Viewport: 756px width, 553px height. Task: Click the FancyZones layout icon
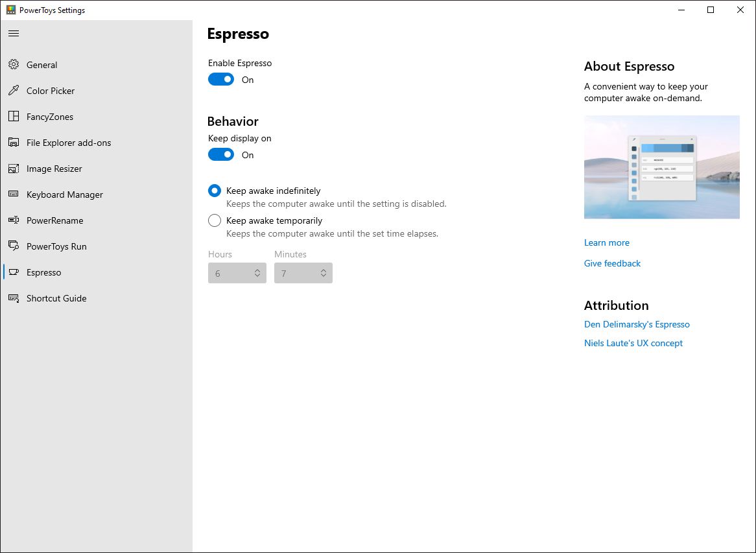(x=14, y=117)
